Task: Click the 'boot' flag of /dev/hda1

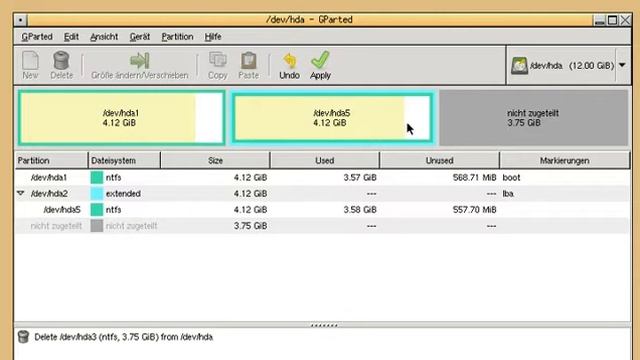Action: pos(511,178)
